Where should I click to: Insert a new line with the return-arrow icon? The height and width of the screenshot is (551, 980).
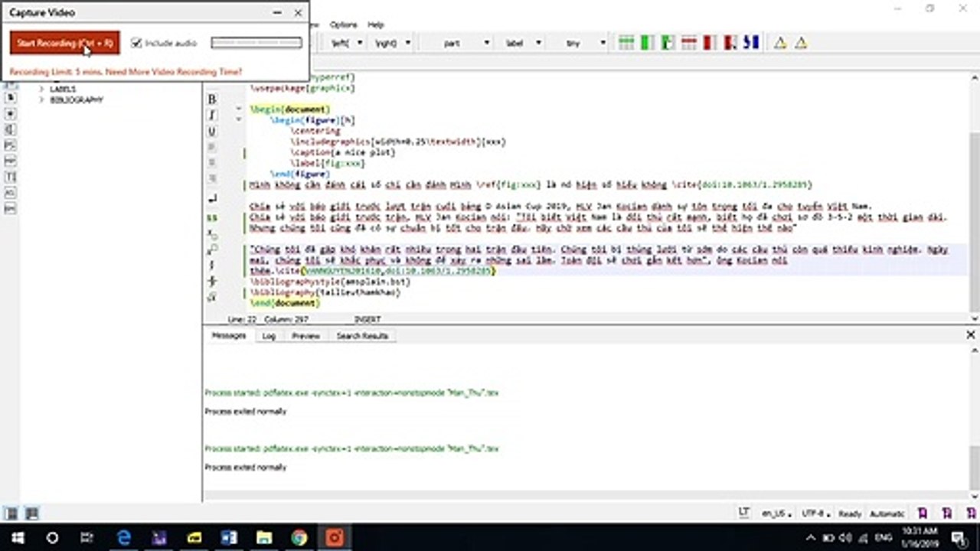tap(212, 199)
